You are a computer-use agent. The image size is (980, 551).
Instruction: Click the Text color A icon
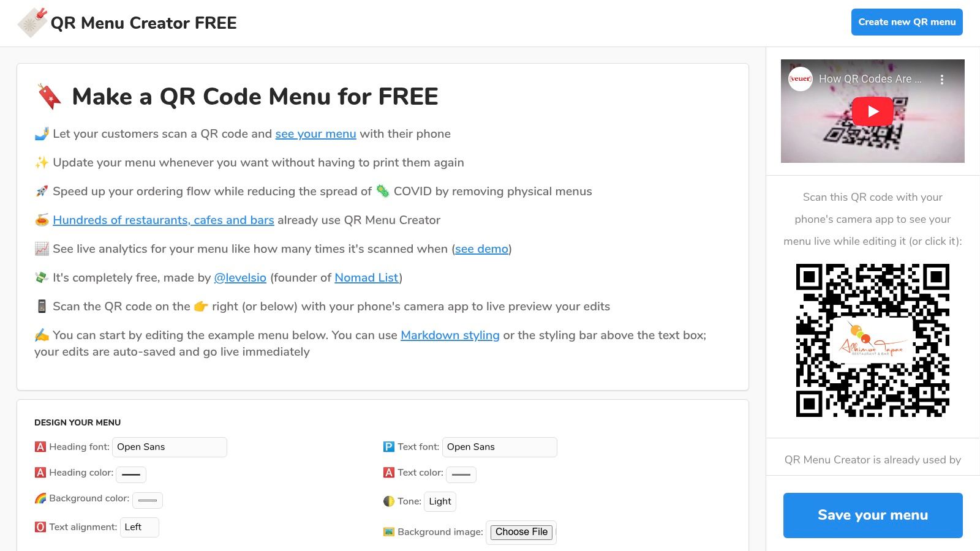point(389,473)
